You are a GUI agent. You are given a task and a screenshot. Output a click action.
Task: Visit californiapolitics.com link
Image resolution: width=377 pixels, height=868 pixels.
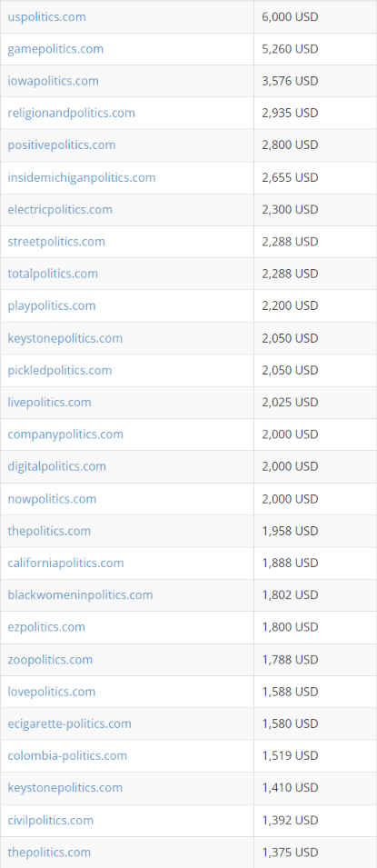[66, 563]
